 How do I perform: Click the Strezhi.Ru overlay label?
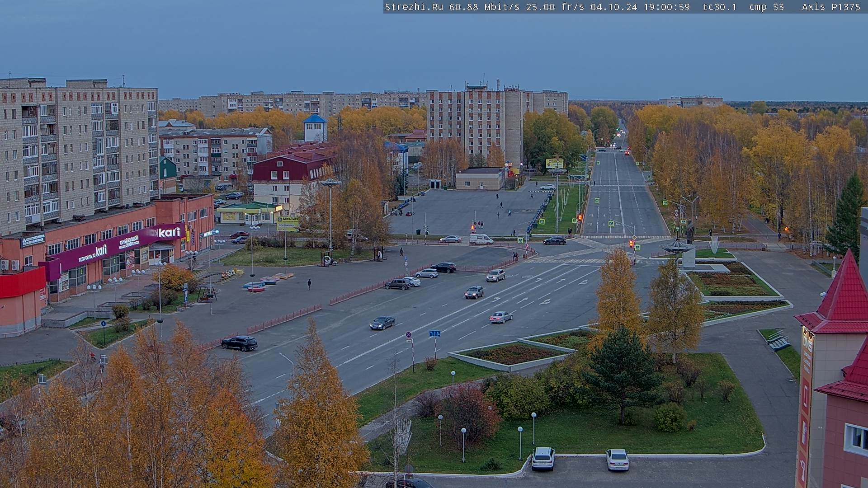click(x=414, y=7)
